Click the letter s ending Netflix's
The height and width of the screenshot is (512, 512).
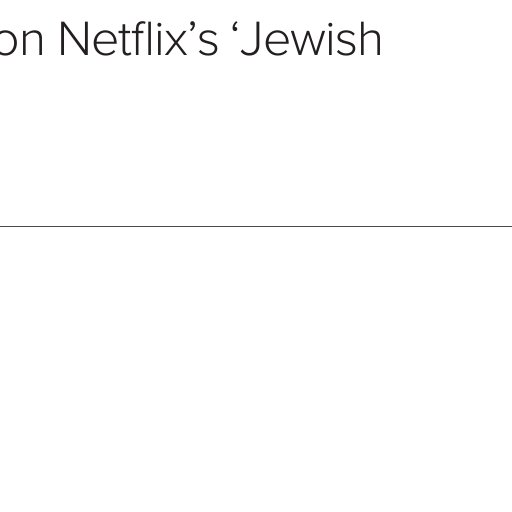point(208,43)
